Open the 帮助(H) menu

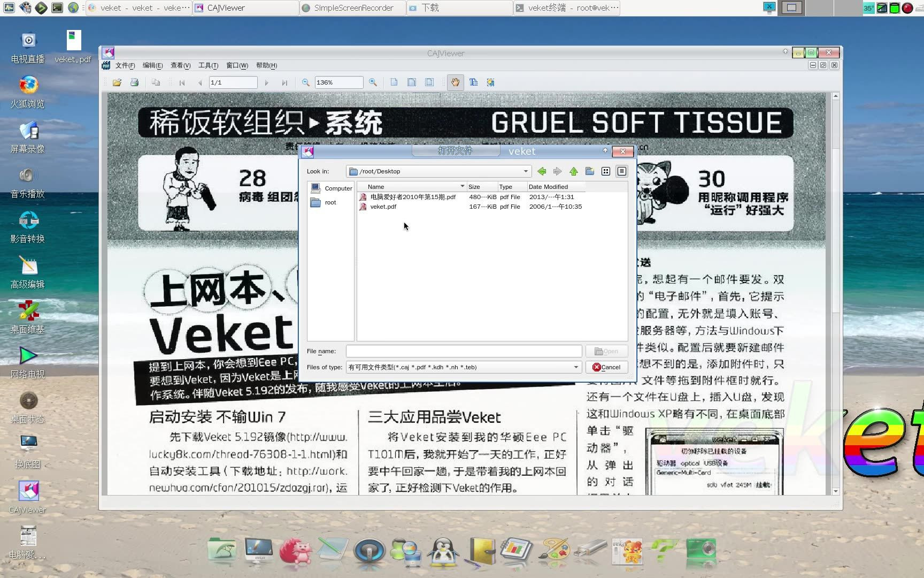pyautogui.click(x=266, y=65)
